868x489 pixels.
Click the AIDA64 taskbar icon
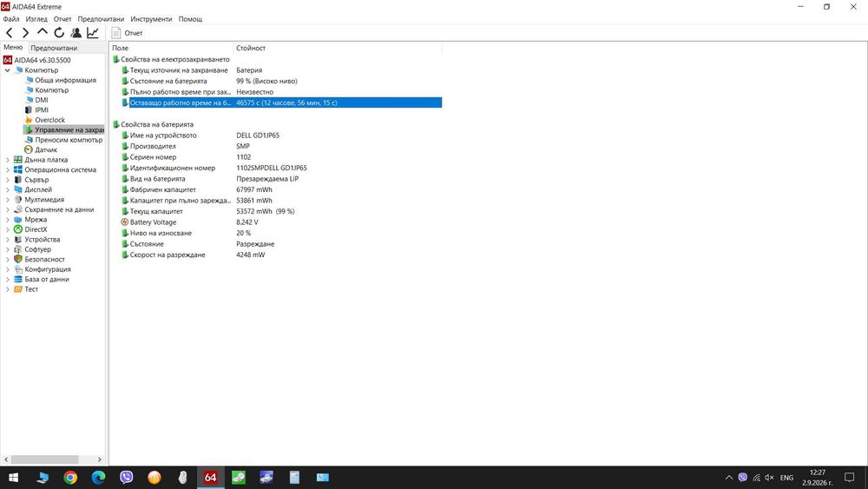(210, 478)
